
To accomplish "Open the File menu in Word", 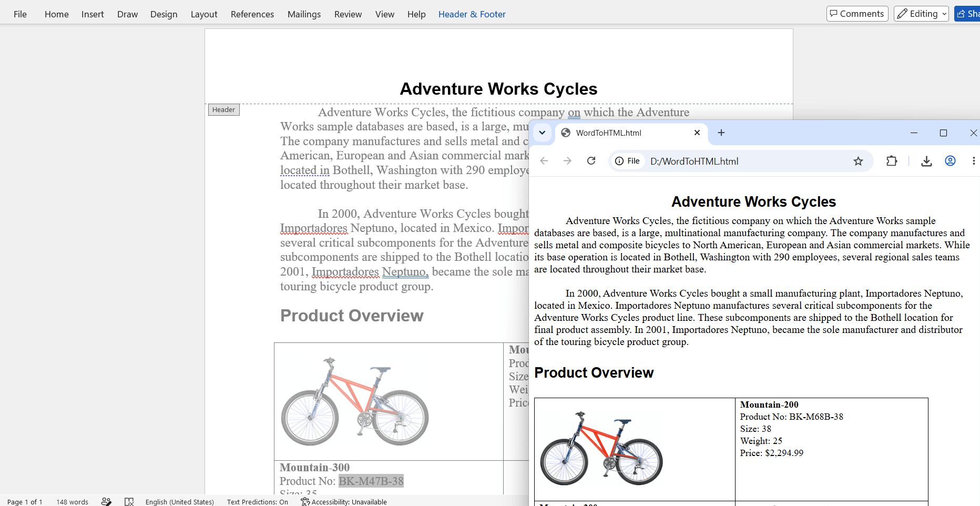I will (x=20, y=14).
